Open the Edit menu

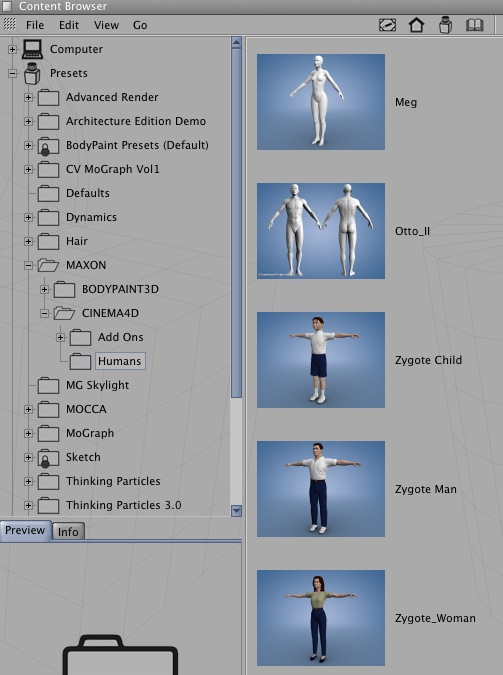(69, 25)
